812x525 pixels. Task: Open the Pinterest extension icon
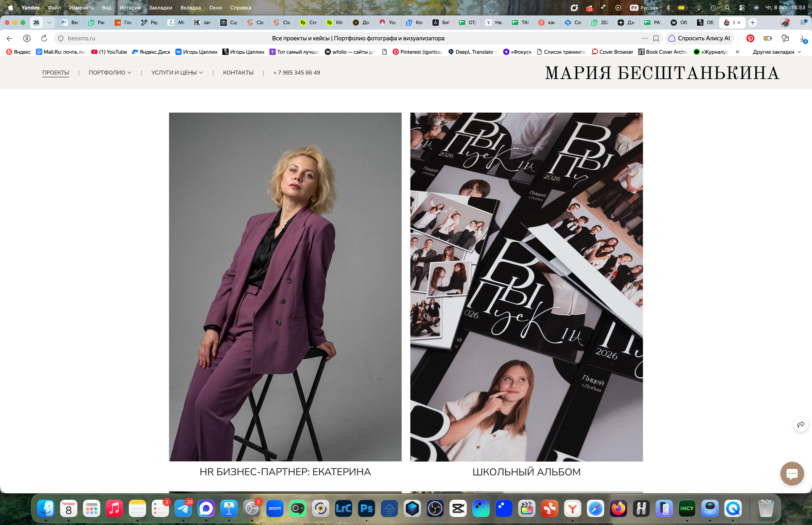pyautogui.click(x=750, y=38)
